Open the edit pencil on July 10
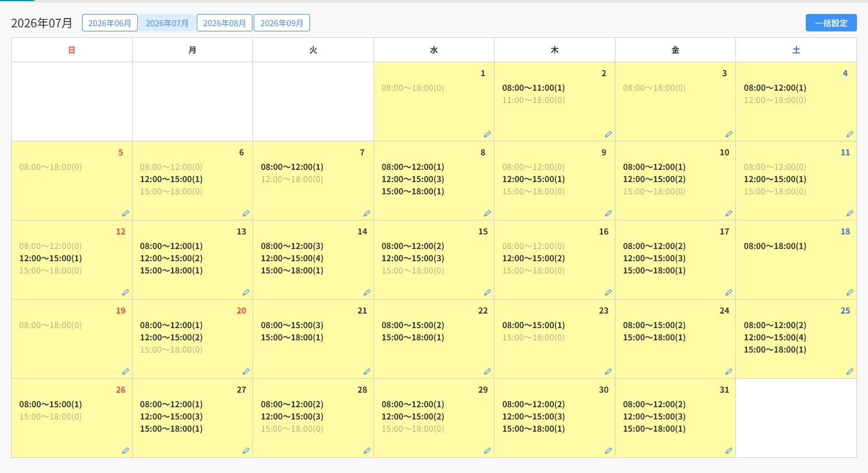This screenshot has width=868, height=473. click(729, 214)
